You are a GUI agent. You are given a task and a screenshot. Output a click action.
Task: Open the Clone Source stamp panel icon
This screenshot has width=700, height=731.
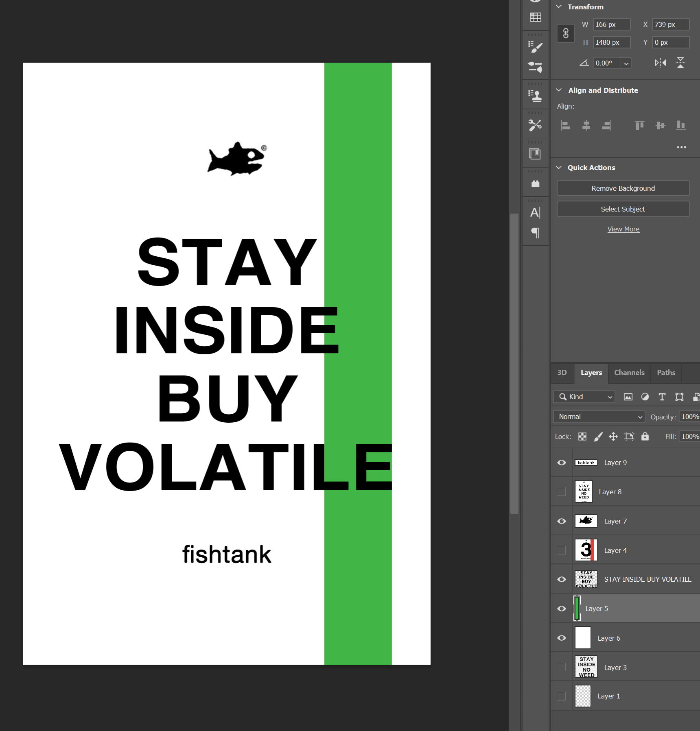535,96
